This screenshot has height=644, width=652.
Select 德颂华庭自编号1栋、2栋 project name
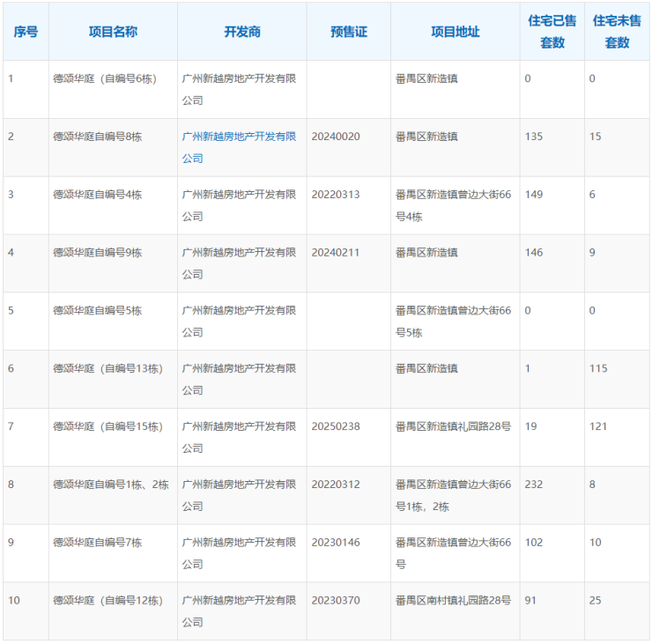[110, 485]
